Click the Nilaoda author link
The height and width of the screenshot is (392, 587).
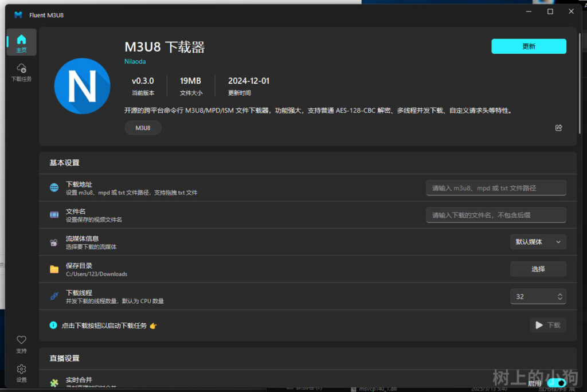[135, 61]
